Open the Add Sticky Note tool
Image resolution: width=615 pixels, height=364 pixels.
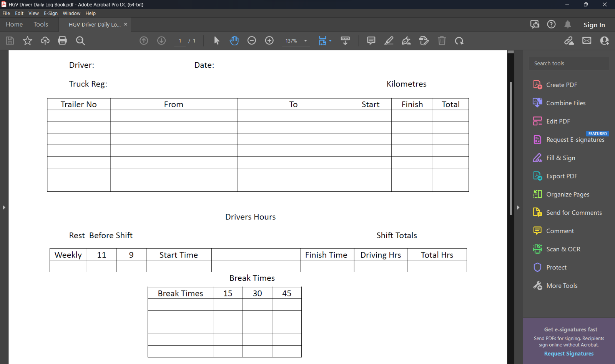tap(371, 40)
